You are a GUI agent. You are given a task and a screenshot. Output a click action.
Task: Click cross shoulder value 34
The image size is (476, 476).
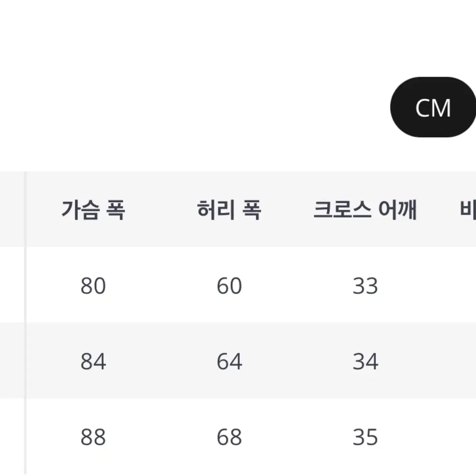[x=365, y=361]
